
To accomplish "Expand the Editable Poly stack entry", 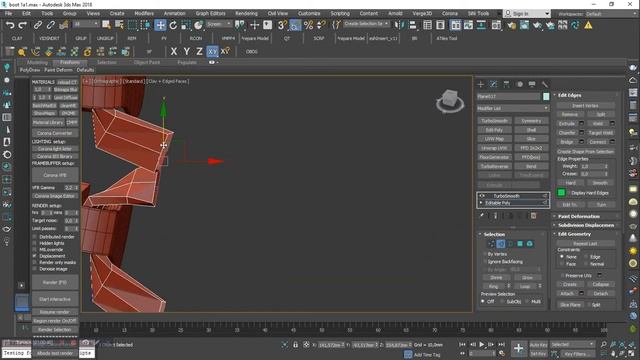I will [x=482, y=203].
